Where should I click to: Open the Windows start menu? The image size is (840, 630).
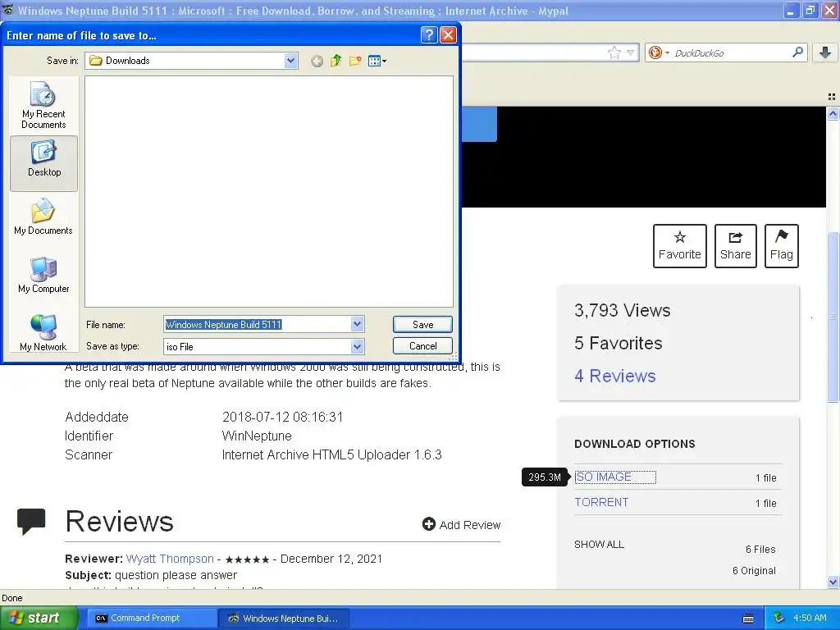39,618
